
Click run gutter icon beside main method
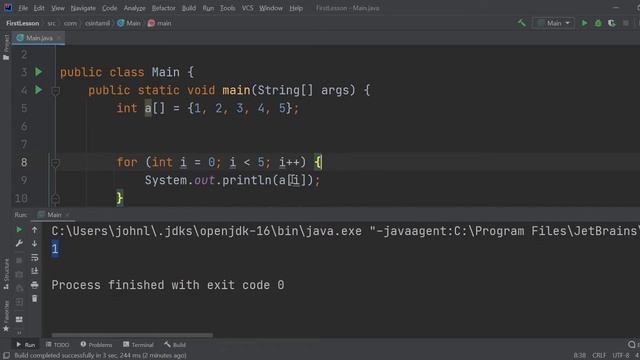pos(38,90)
